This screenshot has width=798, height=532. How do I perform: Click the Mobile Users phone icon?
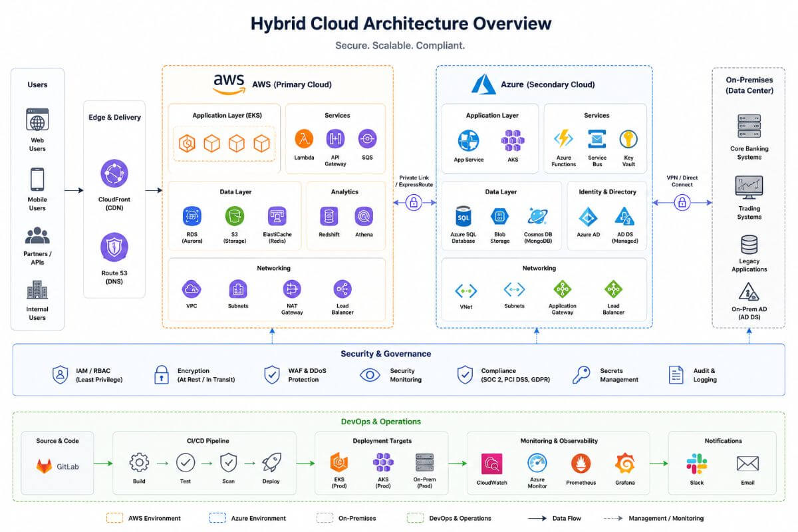click(37, 180)
